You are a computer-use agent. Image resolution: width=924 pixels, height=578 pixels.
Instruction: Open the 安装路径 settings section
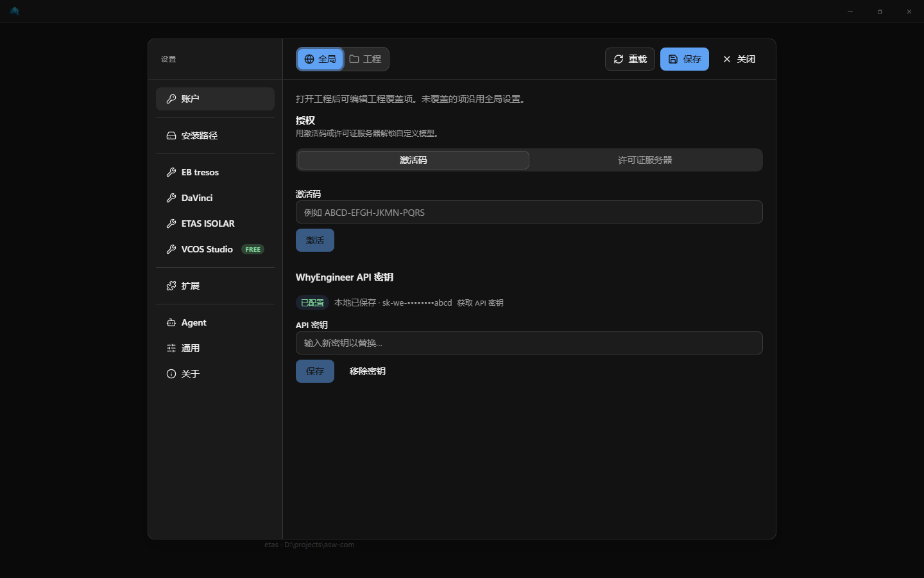pyautogui.click(x=215, y=136)
